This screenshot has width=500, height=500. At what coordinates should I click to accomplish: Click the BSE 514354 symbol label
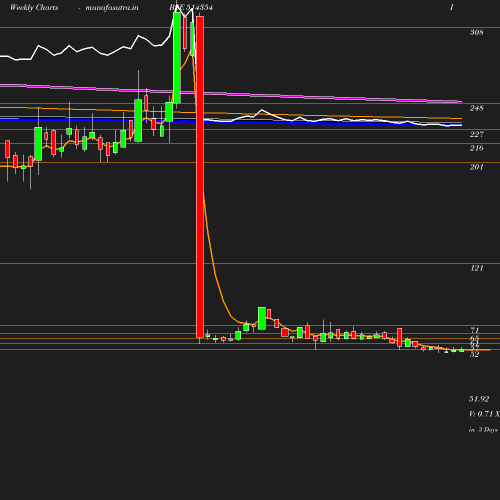click(x=191, y=7)
